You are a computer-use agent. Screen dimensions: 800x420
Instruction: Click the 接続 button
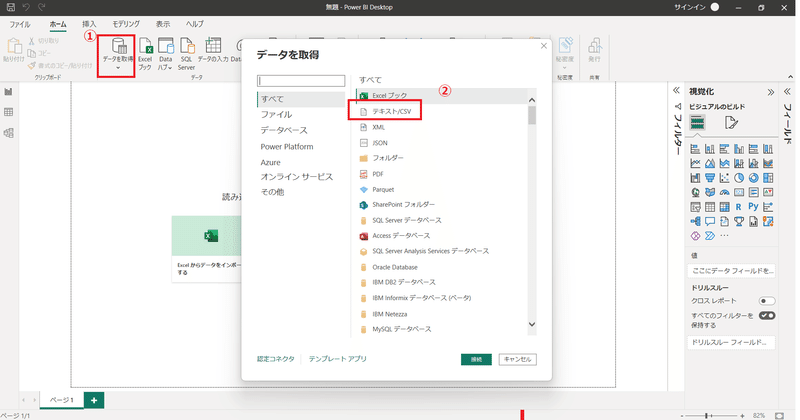coord(476,359)
